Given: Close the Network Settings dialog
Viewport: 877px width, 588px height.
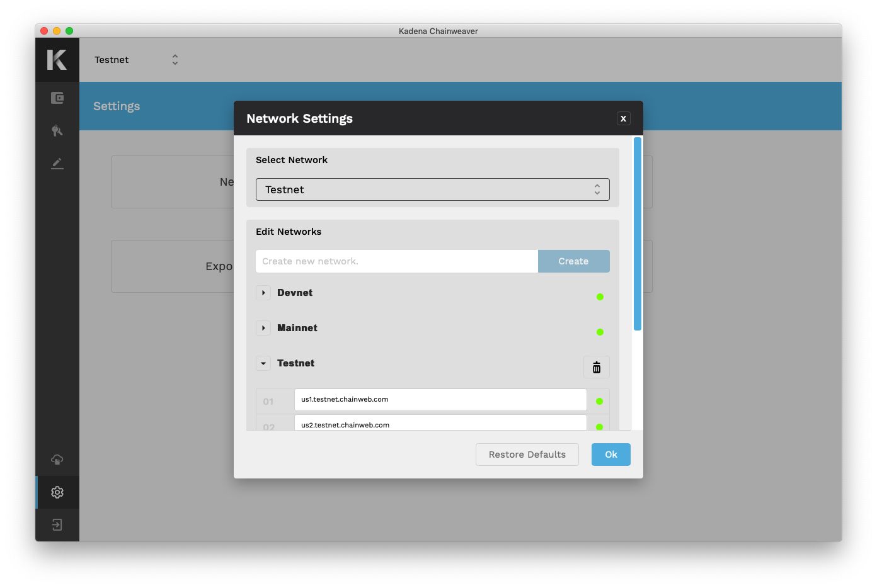Looking at the screenshot, I should [x=623, y=118].
